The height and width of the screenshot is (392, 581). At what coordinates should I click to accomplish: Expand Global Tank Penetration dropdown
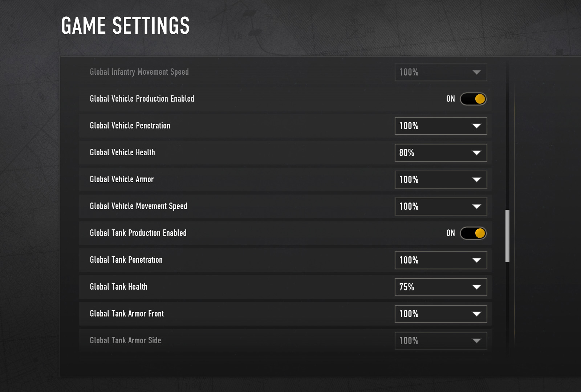440,260
